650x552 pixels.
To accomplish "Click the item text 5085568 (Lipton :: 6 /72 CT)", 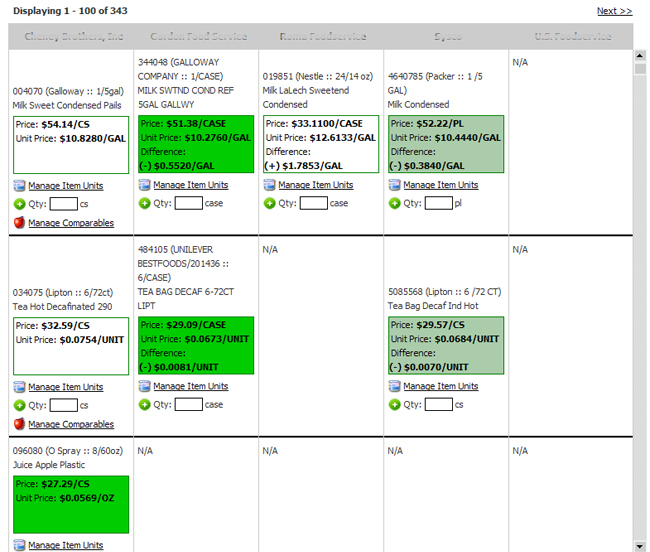I will tap(444, 292).
